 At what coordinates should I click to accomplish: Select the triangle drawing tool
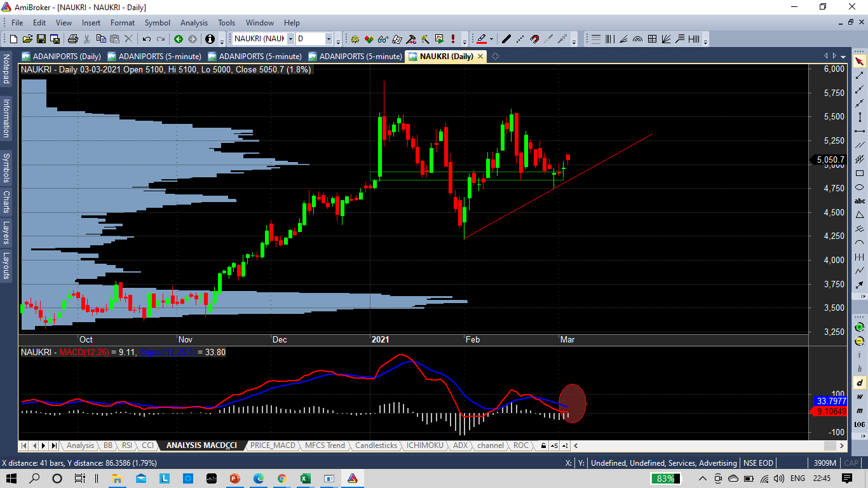coord(859,215)
